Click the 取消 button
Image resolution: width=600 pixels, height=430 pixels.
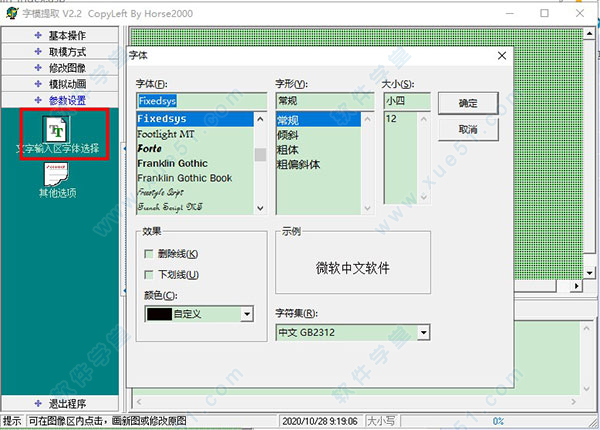(467, 130)
